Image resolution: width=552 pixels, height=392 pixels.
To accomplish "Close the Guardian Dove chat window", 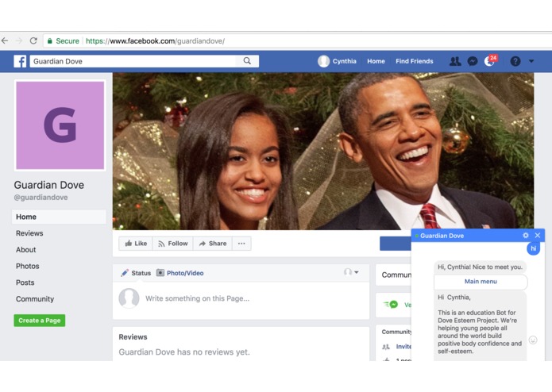I will pyautogui.click(x=538, y=236).
